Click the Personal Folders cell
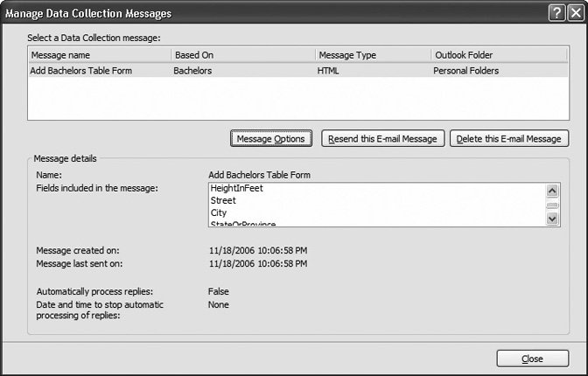 pos(465,70)
